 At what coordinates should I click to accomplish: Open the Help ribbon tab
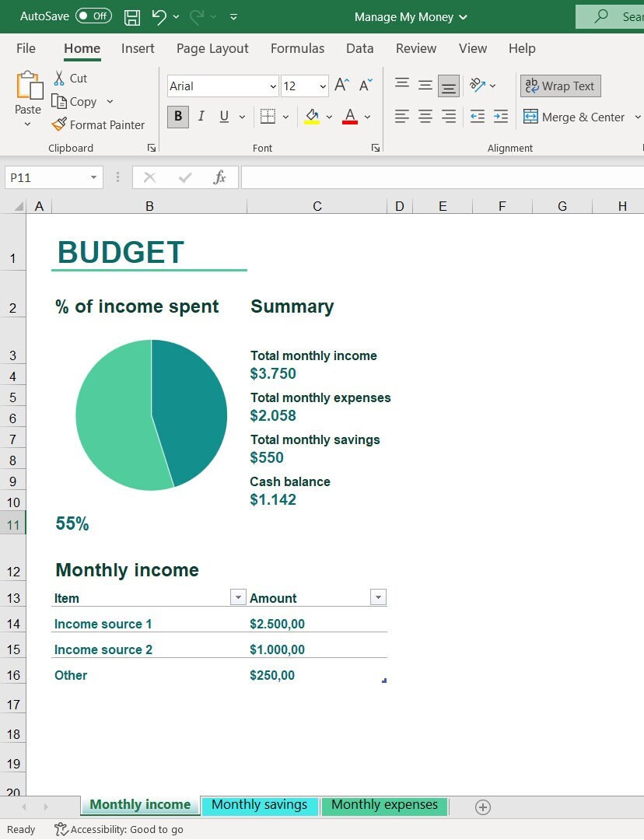click(522, 48)
